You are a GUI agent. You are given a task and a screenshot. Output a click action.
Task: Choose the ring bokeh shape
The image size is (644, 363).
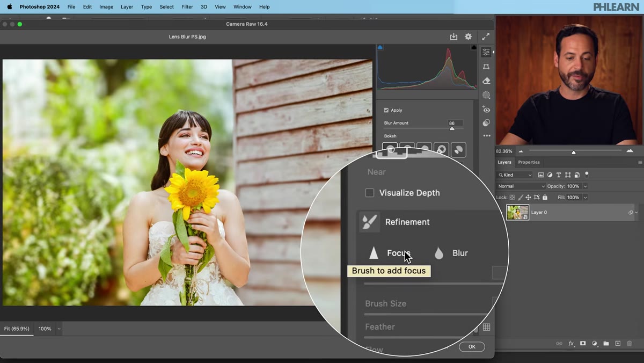pyautogui.click(x=441, y=149)
